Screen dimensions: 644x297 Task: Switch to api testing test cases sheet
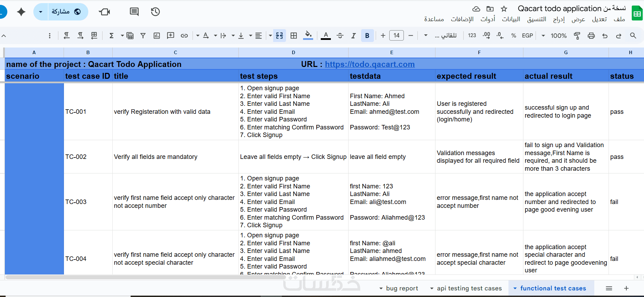pyautogui.click(x=466, y=288)
